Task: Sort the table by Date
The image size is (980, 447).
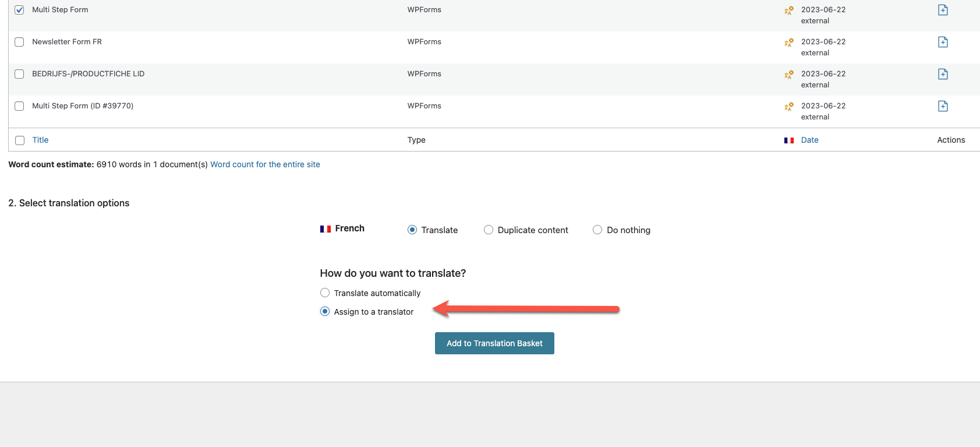Action: click(x=809, y=140)
